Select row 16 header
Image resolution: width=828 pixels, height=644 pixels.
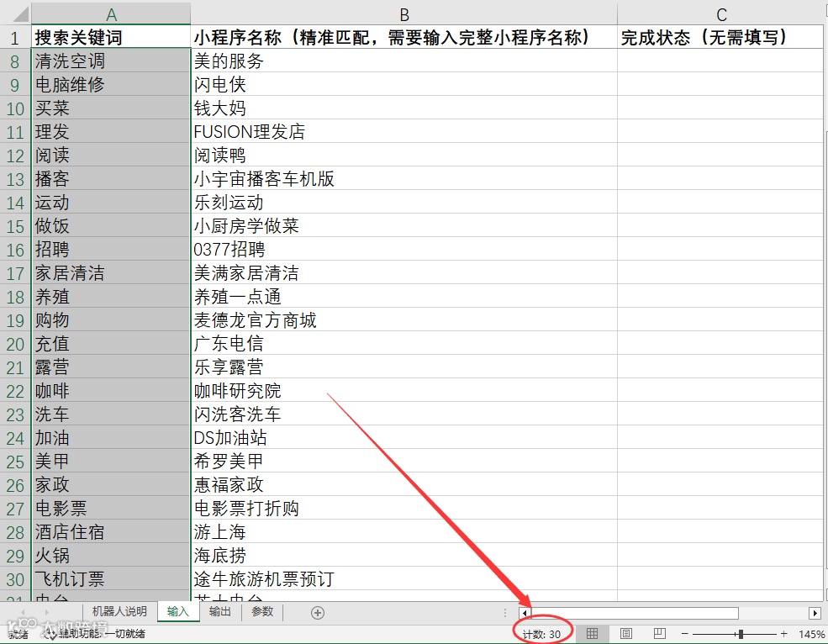point(15,250)
